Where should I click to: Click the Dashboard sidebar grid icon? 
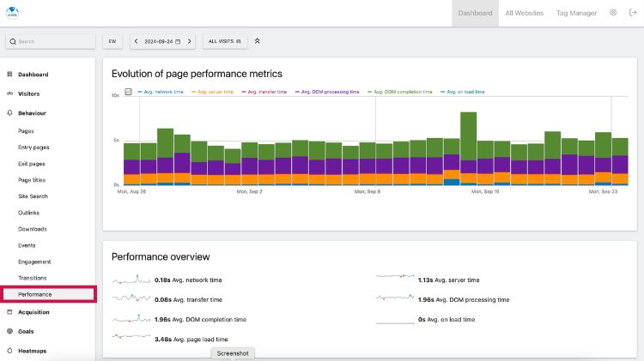coord(9,75)
